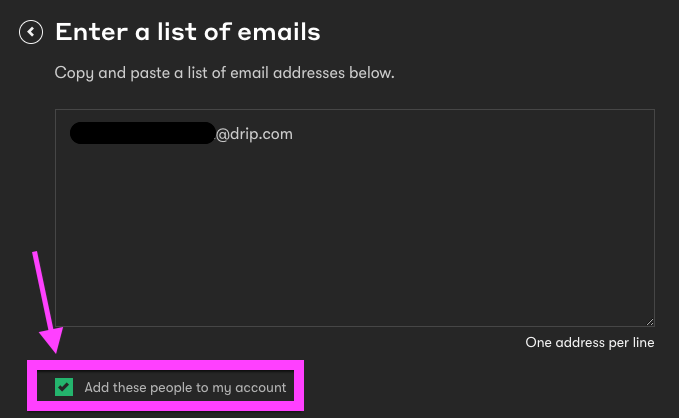Click the top-right area of the email box
This screenshot has width=679, height=418.
(x=620, y=130)
